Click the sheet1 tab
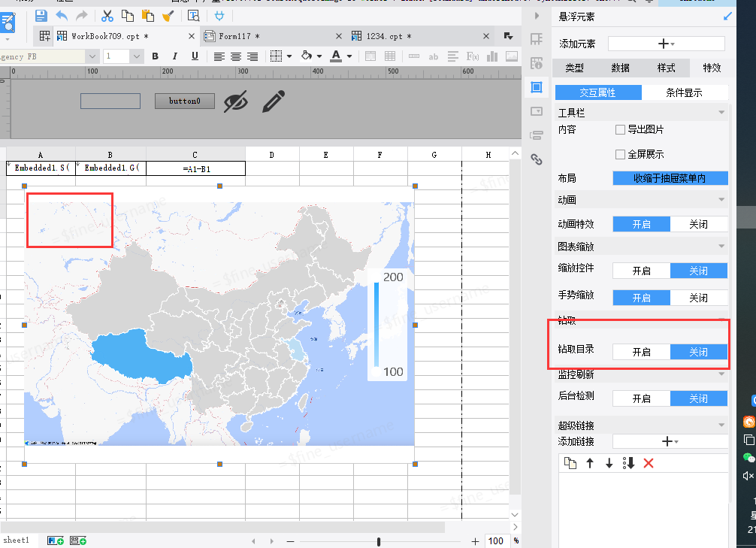This screenshot has width=756, height=548. coord(17,540)
